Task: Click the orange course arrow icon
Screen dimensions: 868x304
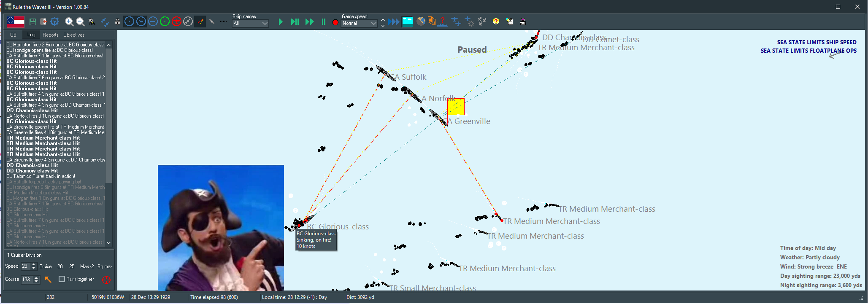Action: coord(48,279)
